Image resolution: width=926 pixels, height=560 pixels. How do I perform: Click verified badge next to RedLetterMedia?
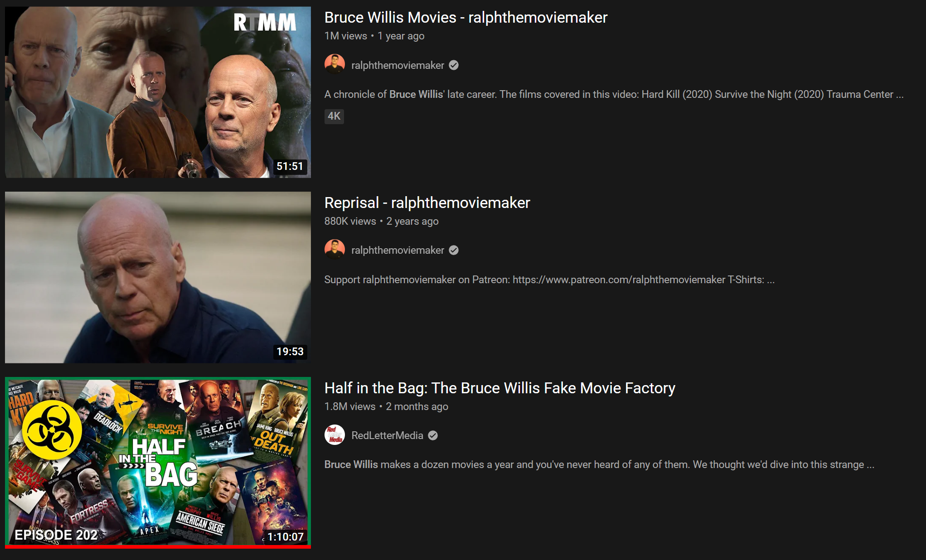(x=433, y=435)
